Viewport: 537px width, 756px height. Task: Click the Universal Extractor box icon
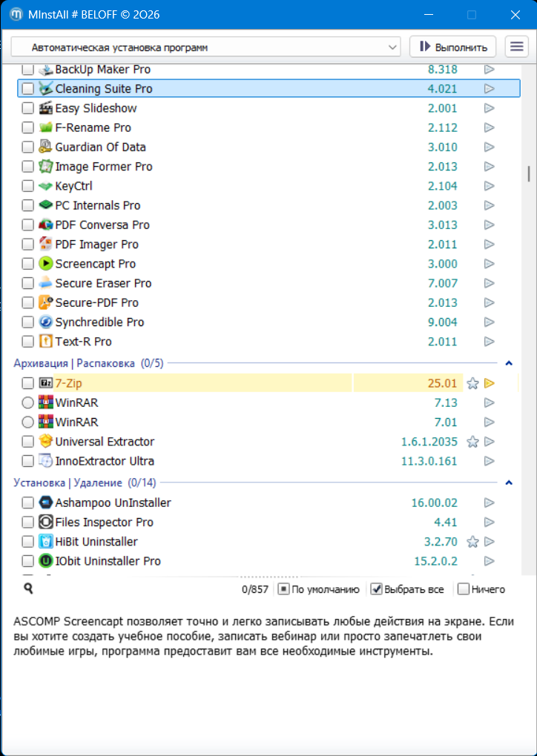[45, 442]
